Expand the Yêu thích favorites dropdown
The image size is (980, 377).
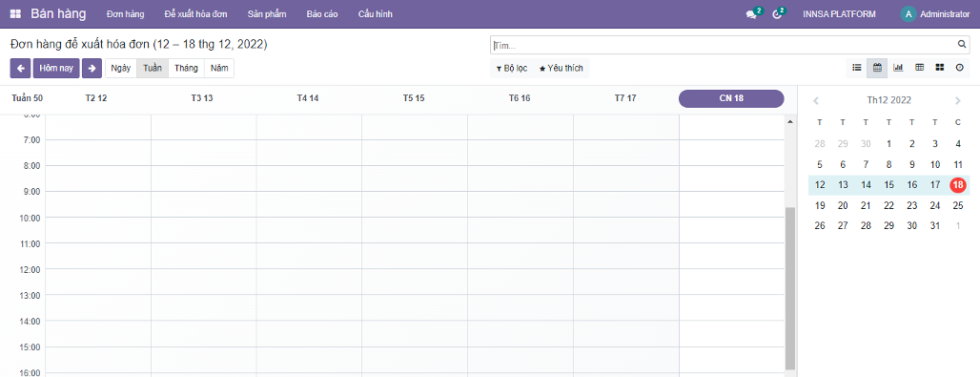(561, 69)
